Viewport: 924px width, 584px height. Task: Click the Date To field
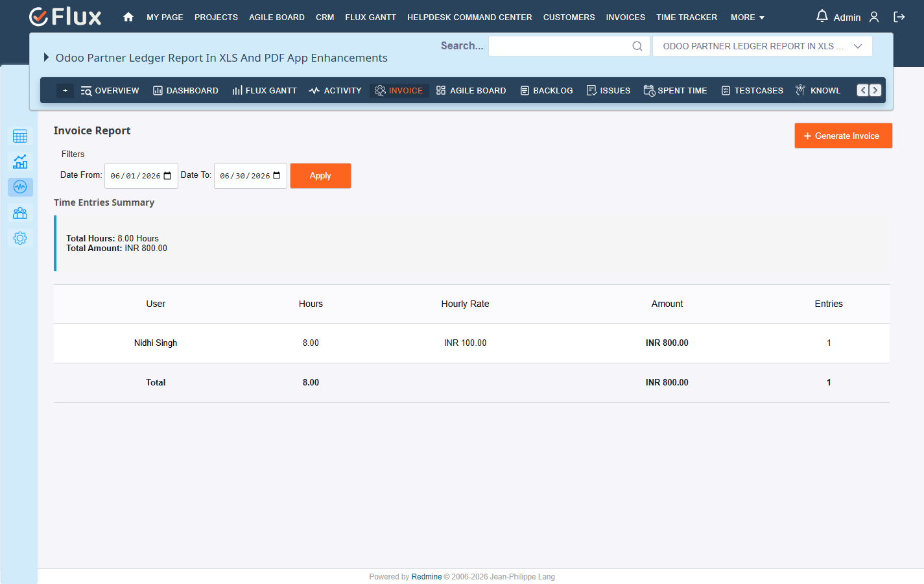point(250,176)
